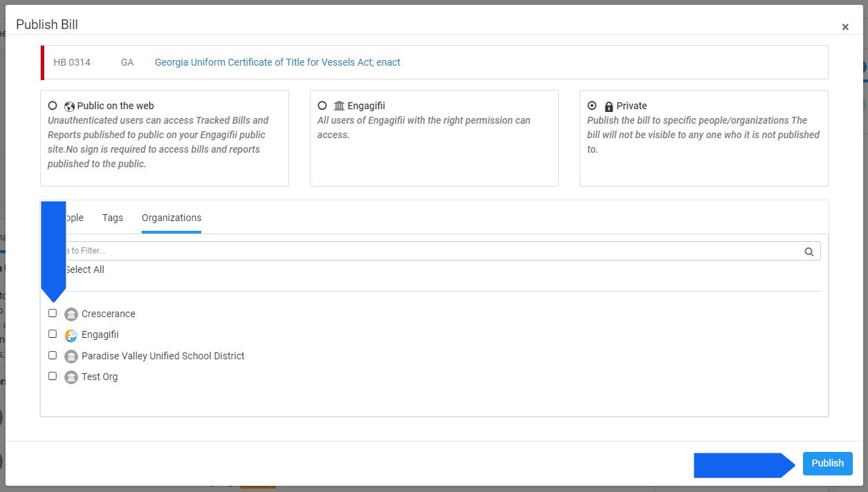Select the Engagifii visibility radio option
868x492 pixels.
coord(322,106)
